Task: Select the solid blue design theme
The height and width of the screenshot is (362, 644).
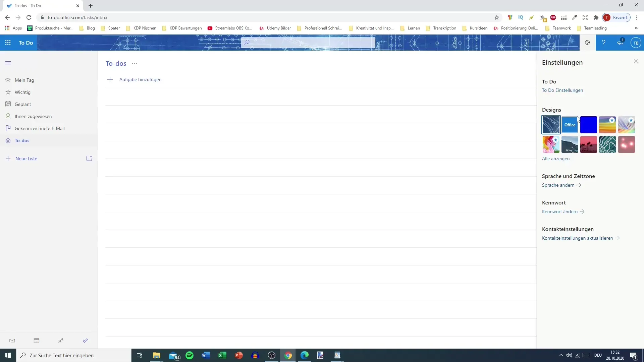Action: [589, 125]
